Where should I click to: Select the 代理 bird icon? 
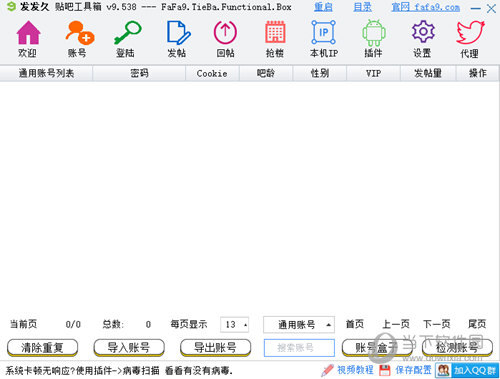[x=470, y=32]
